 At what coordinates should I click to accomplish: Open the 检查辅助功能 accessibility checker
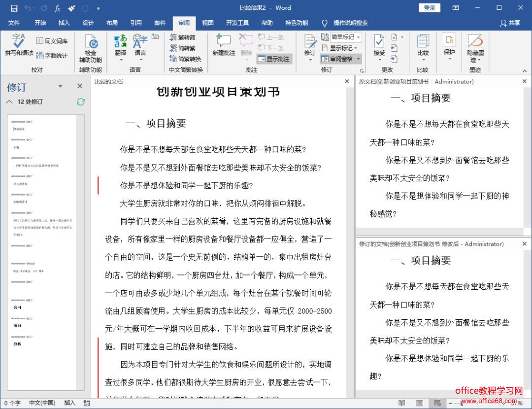point(90,43)
